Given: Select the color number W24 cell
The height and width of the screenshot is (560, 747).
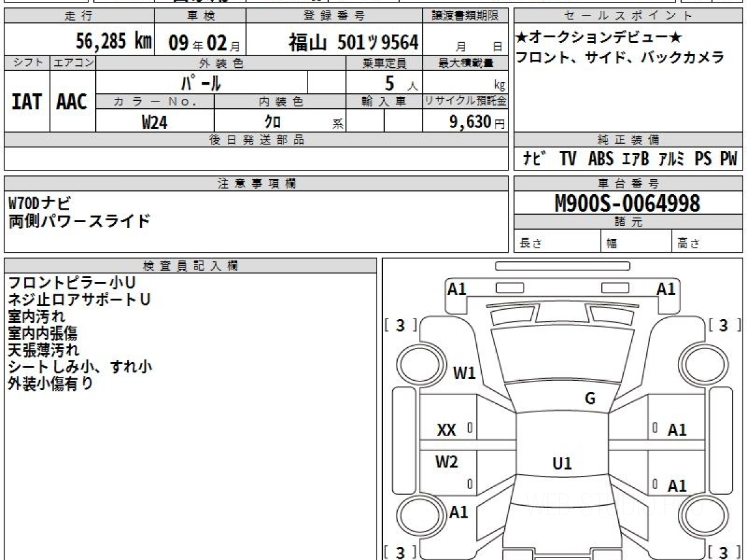Looking at the screenshot, I should [x=154, y=122].
